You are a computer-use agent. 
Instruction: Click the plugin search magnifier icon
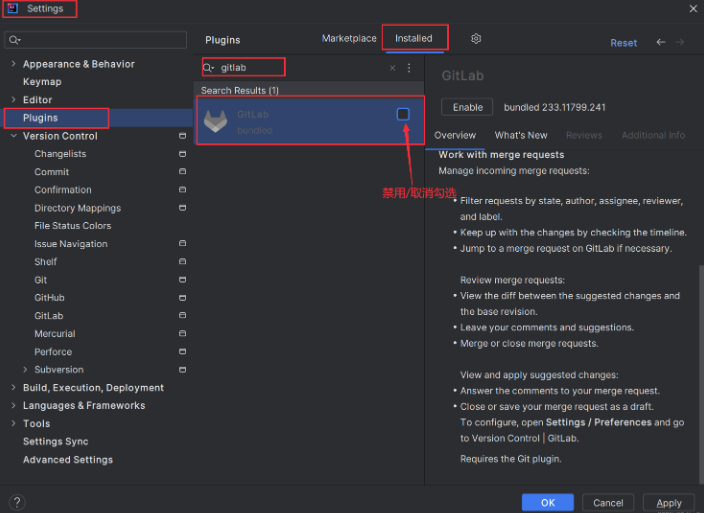click(208, 68)
